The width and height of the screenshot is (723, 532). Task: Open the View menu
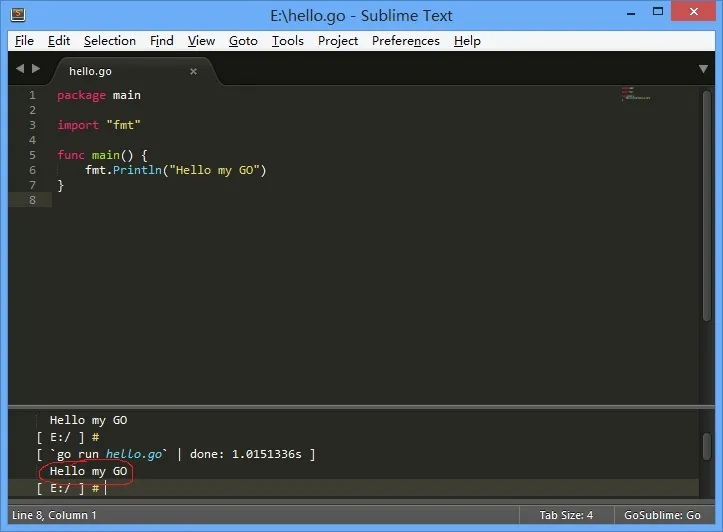point(201,41)
